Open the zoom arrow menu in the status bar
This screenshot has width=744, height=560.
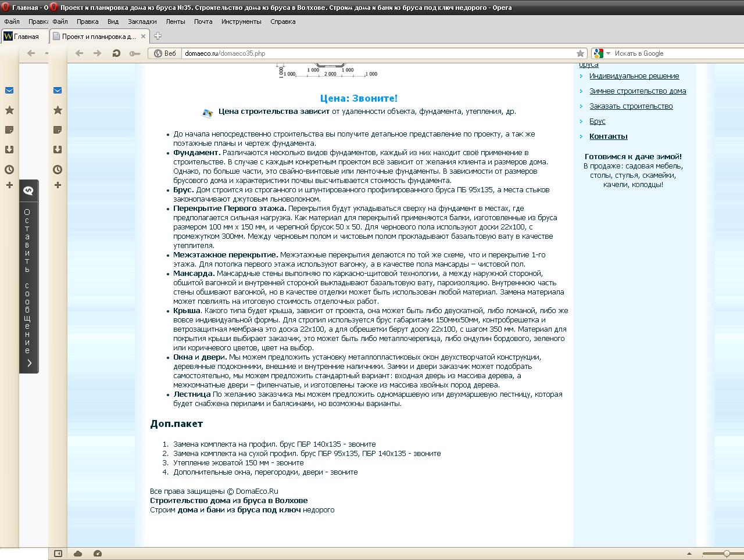click(x=689, y=554)
